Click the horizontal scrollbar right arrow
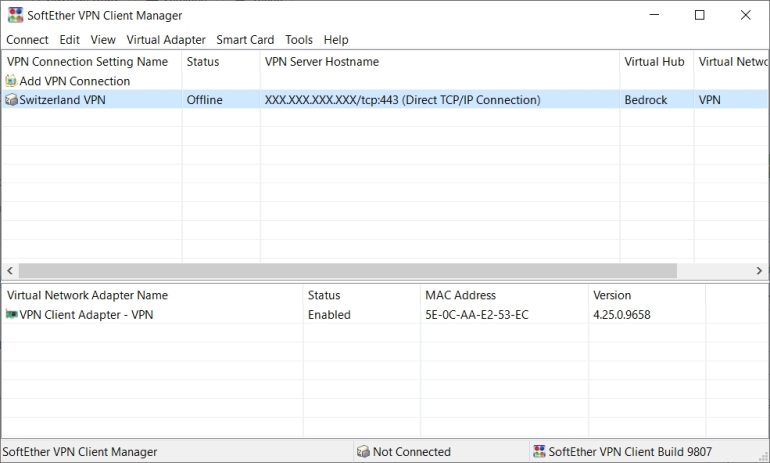The height and width of the screenshot is (463, 770). pos(761,271)
